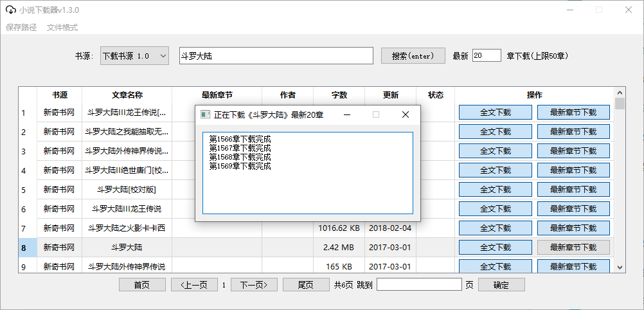Screen dimensions: 644x310
Task: Click 全文下载 for row 1
Action: 495,113
